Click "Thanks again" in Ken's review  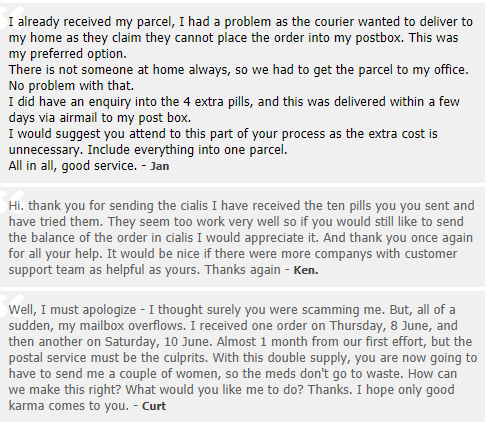(242, 270)
